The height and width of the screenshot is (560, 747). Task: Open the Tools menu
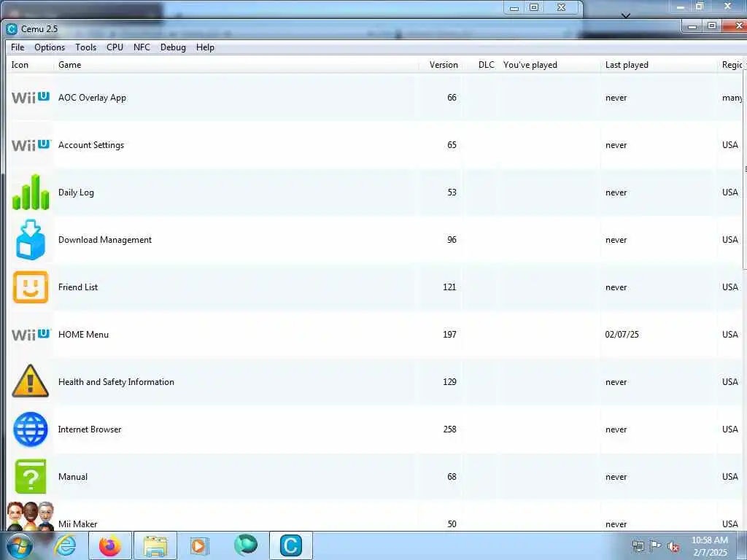click(x=86, y=47)
